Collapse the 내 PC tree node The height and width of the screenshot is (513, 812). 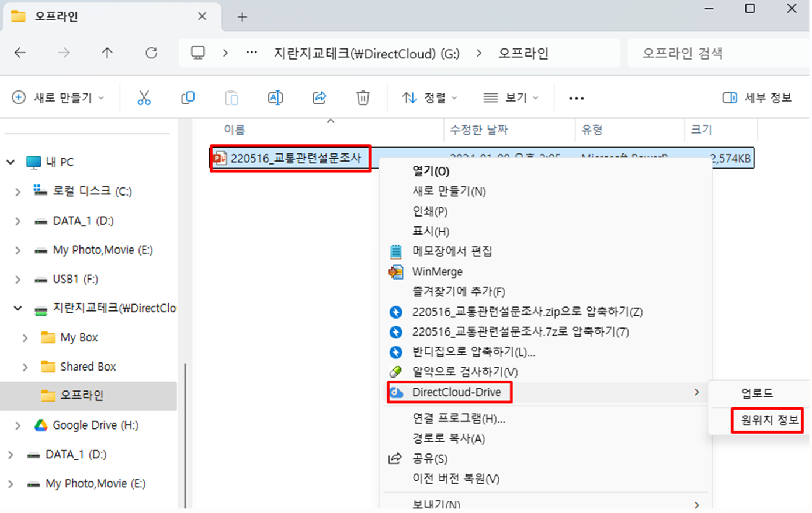point(11,162)
